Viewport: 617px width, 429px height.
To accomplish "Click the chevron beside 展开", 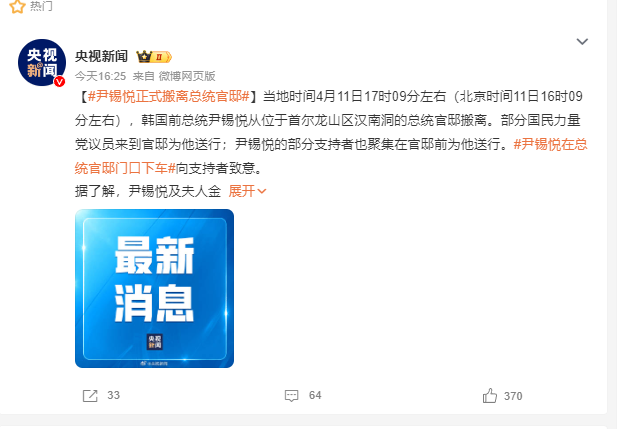I will point(262,192).
